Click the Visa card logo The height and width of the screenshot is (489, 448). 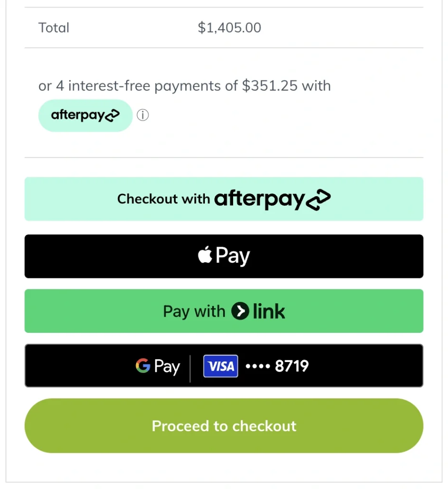[x=221, y=366]
